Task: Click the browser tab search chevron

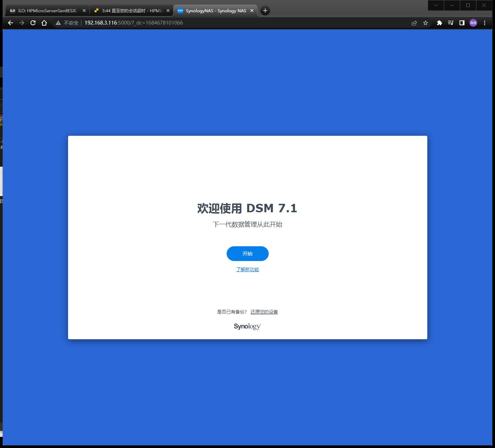Action: coord(436,5)
